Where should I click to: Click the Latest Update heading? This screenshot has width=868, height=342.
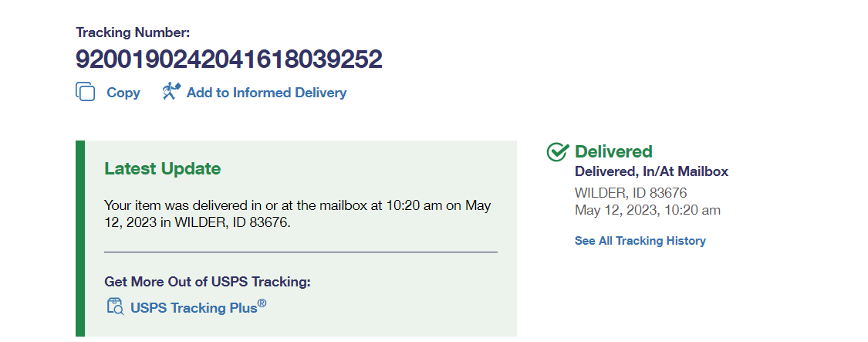pos(162,169)
